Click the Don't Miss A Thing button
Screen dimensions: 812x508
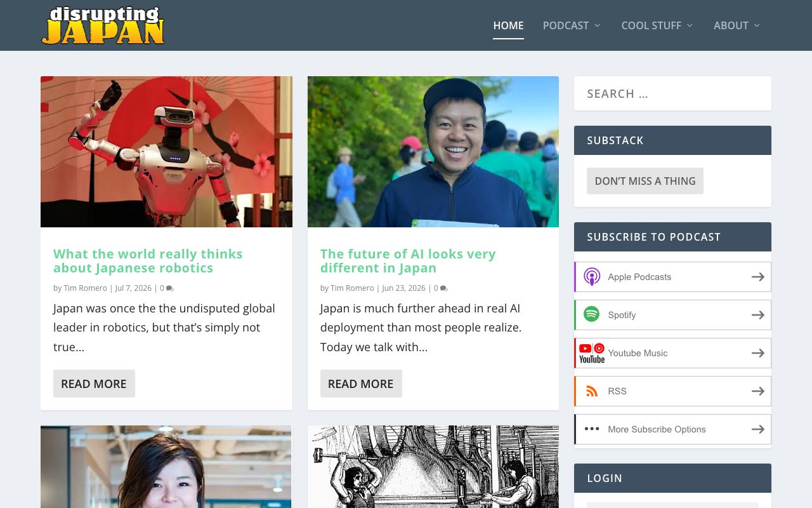click(x=645, y=181)
